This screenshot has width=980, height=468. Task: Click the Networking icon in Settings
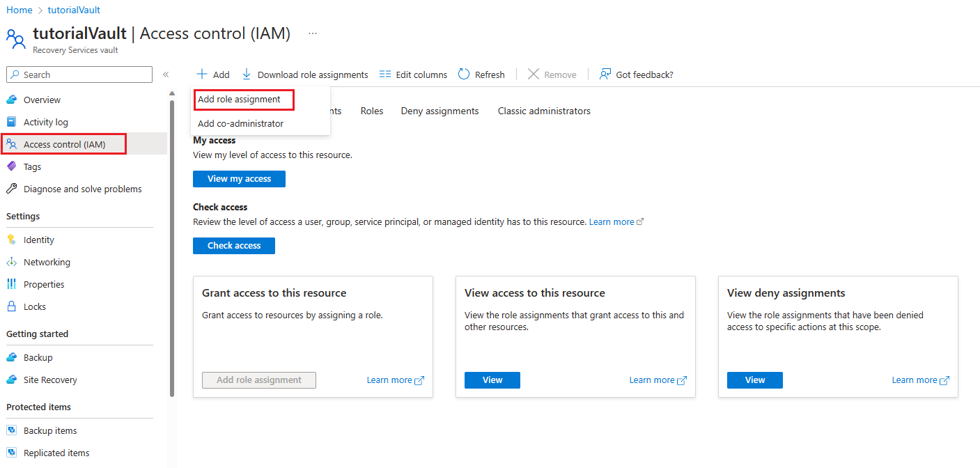(x=11, y=262)
